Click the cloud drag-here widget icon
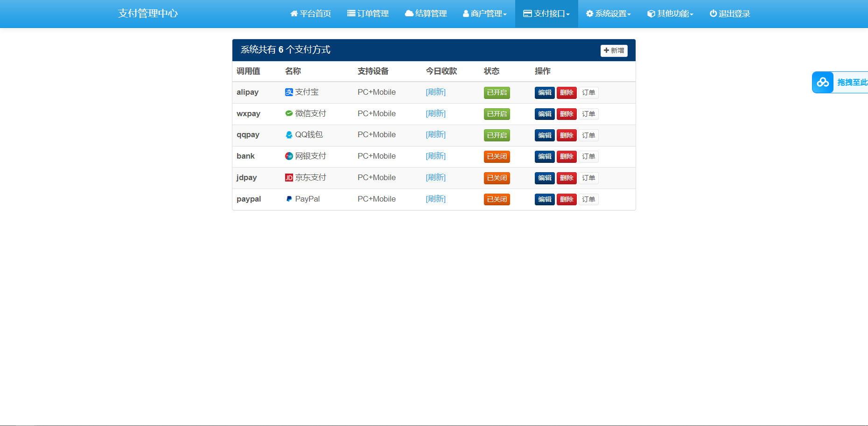The width and height of the screenshot is (868, 426). point(823,83)
